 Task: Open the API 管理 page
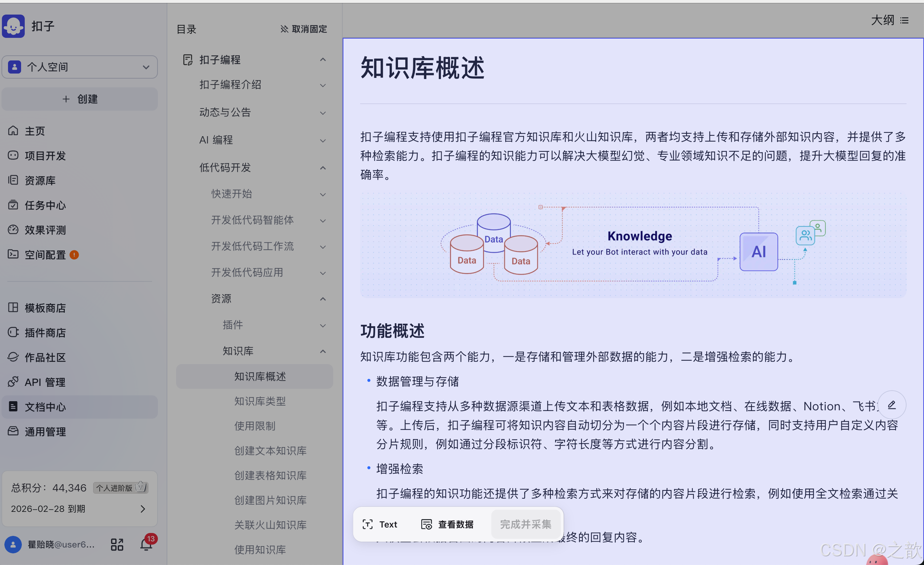44,382
